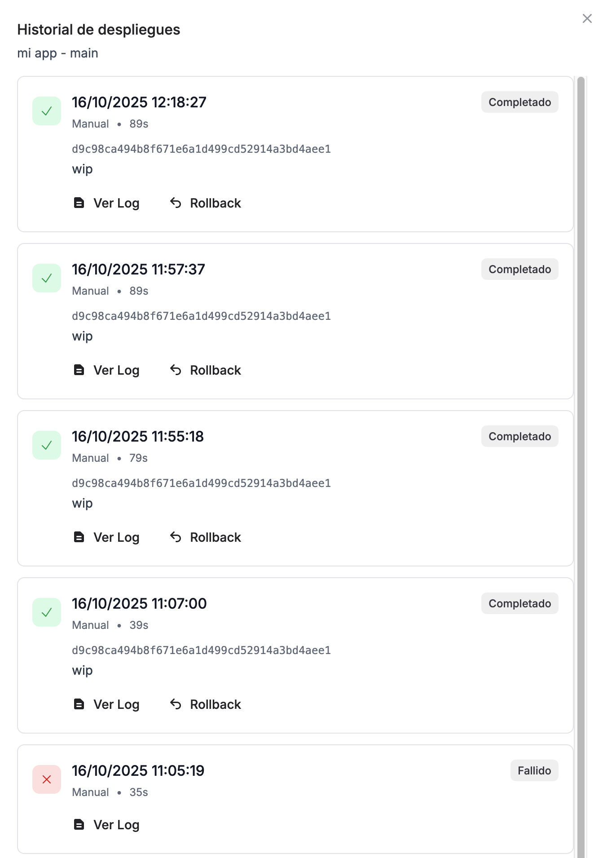616x858 pixels.
Task: Click the 16/10/2025 11:05:19 timestamp heading
Action: point(138,770)
